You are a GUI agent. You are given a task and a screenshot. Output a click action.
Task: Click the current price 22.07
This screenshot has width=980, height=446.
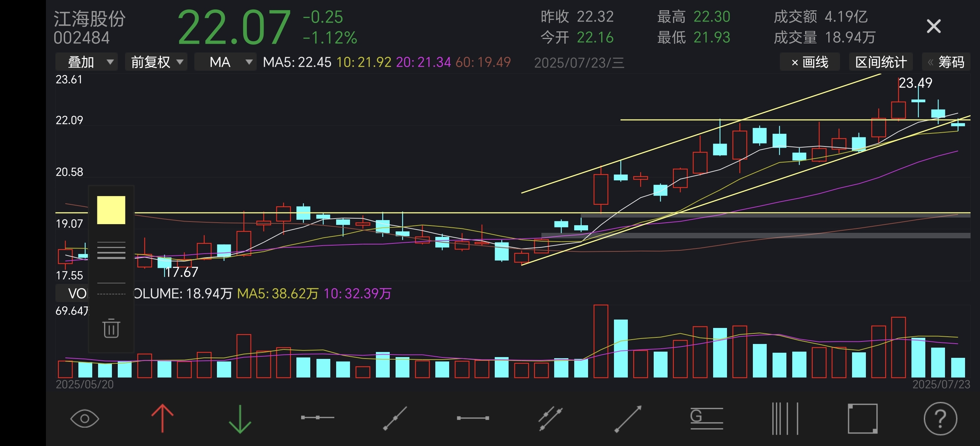pos(234,27)
